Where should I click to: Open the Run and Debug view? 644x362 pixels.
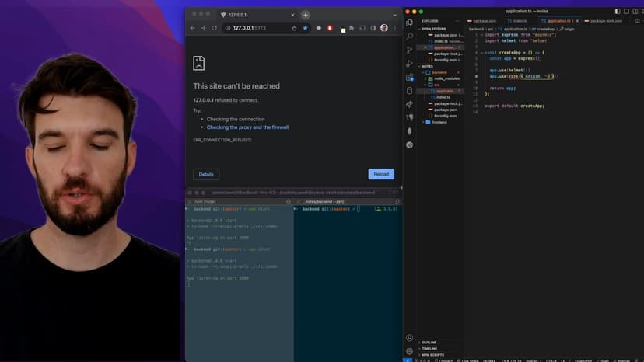[x=410, y=64]
